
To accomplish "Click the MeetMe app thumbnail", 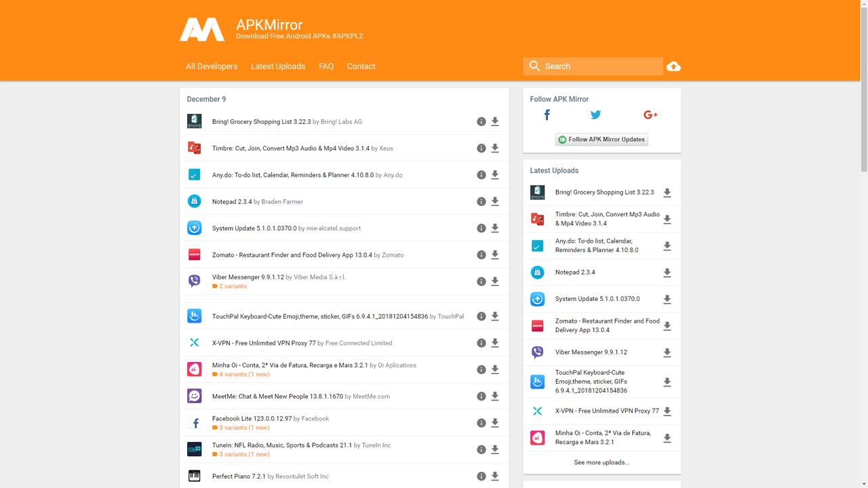I will (195, 396).
